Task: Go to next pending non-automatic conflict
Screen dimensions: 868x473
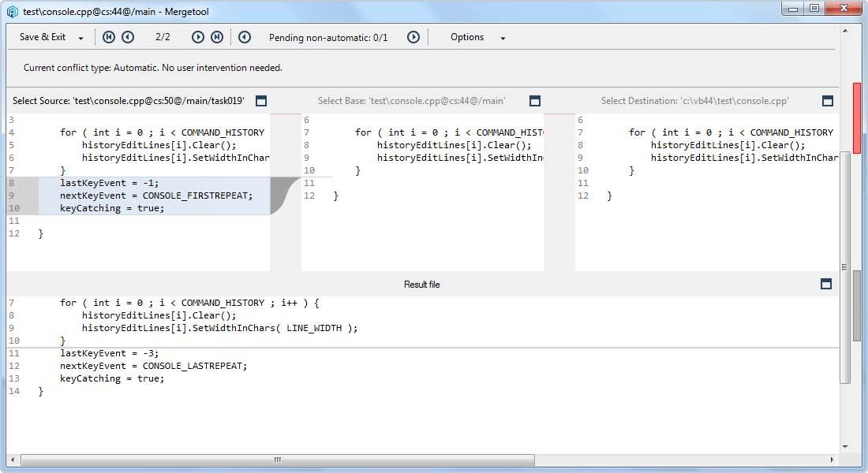Action: click(x=413, y=37)
